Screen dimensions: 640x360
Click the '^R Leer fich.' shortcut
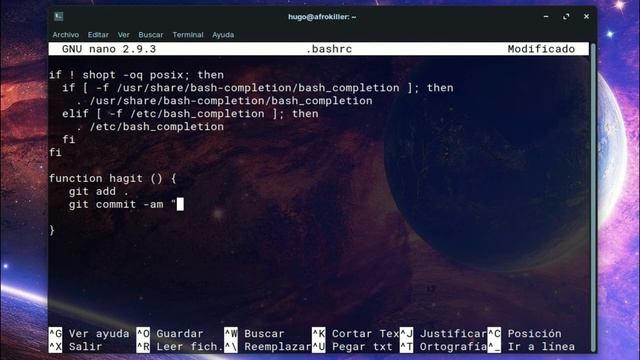pyautogui.click(x=180, y=347)
